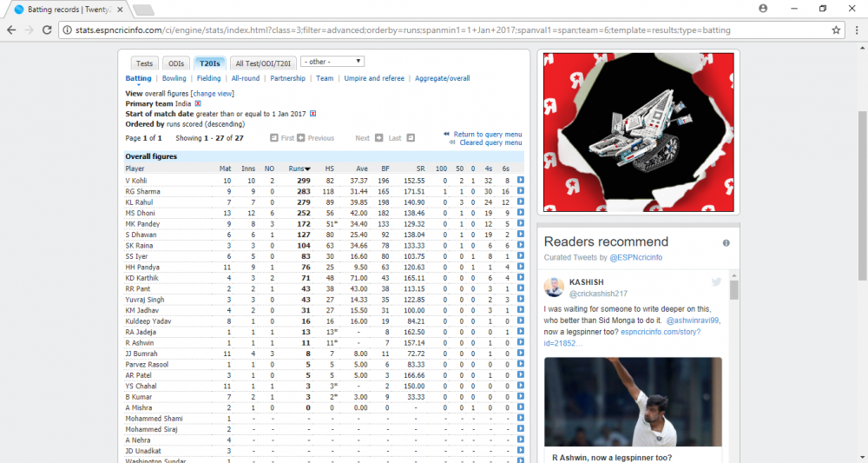Open the '- other -' format dropdown
Viewport: 868px width, 463px height.
coord(332,62)
